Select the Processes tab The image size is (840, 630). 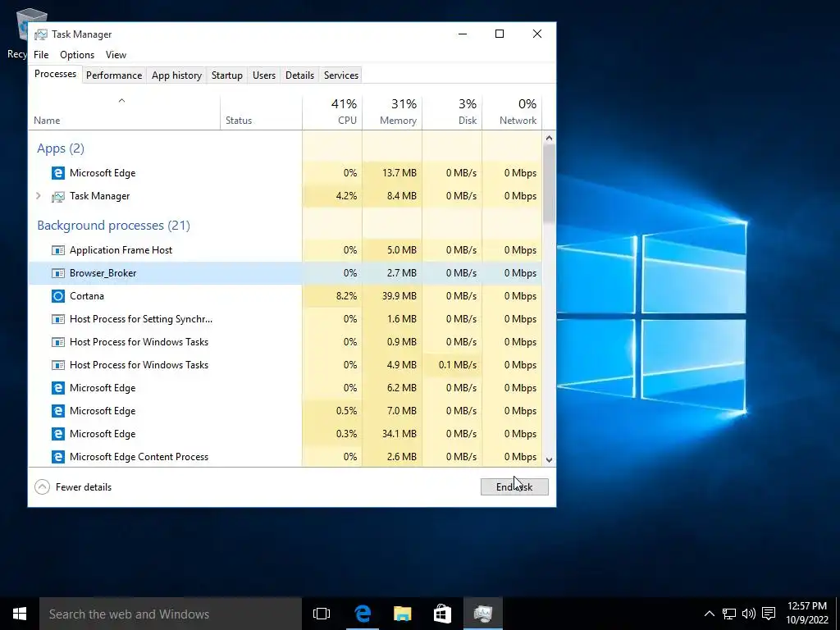coord(55,74)
